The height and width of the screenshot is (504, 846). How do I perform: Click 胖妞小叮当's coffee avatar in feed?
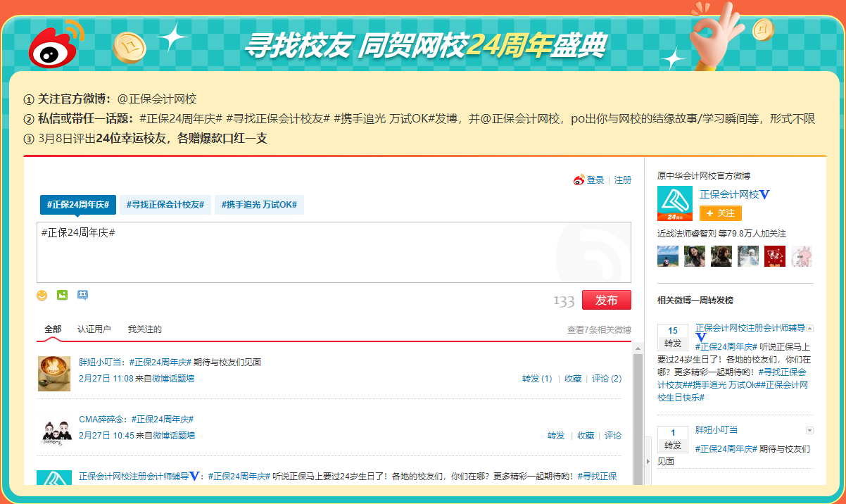[54, 373]
